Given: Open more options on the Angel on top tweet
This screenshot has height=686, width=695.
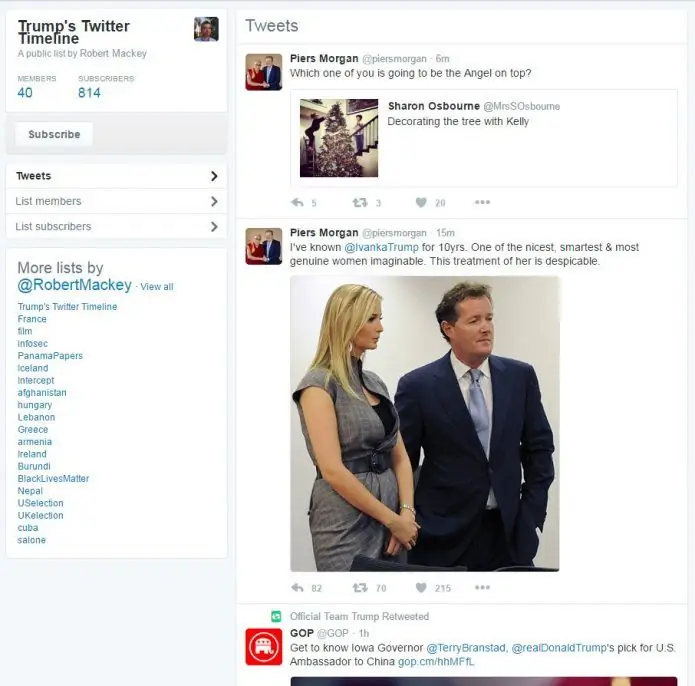Looking at the screenshot, I should pyautogui.click(x=482, y=202).
